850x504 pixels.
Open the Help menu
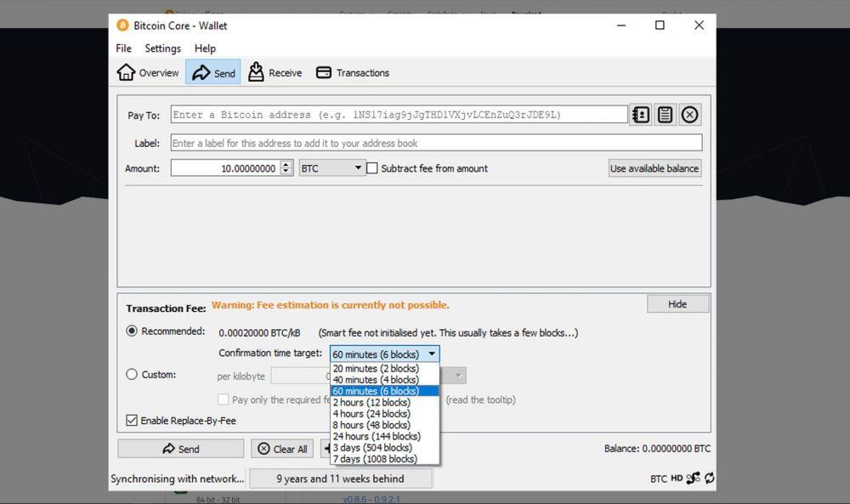coord(205,48)
